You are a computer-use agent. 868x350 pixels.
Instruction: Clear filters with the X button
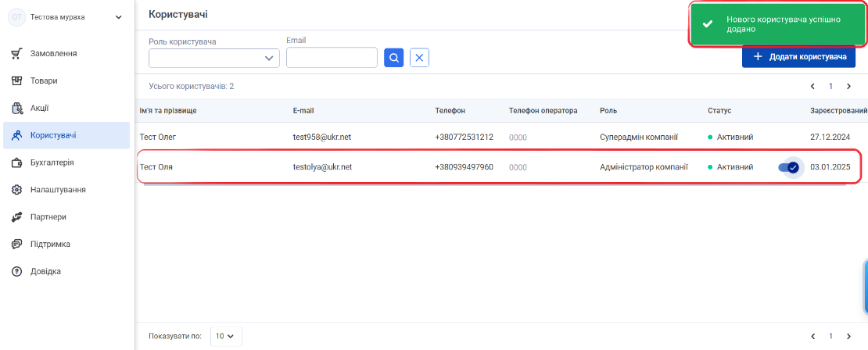tap(420, 58)
